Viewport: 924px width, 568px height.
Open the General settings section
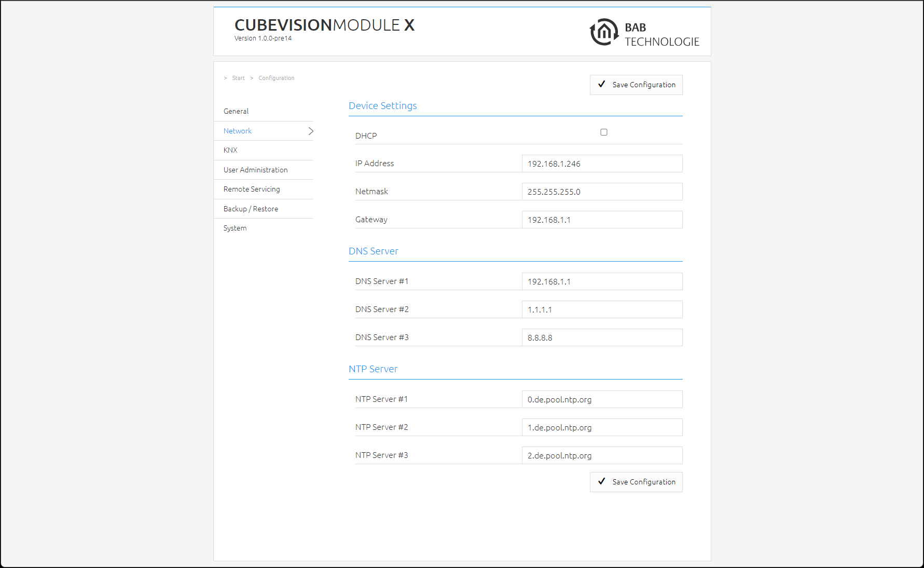(x=236, y=111)
